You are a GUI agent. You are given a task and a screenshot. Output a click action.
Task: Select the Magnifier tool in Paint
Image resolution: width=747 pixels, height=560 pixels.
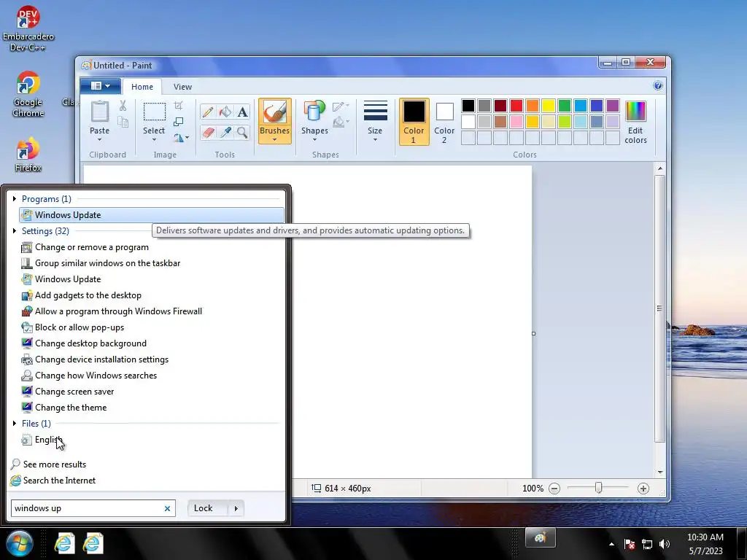[242, 132]
